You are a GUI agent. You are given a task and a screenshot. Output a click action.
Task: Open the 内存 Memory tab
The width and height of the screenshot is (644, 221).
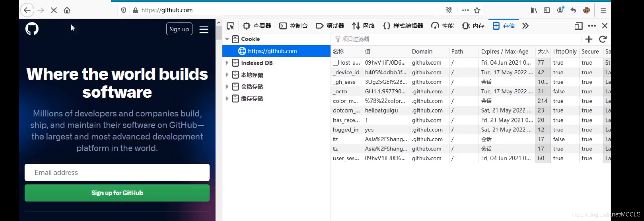[473, 26]
